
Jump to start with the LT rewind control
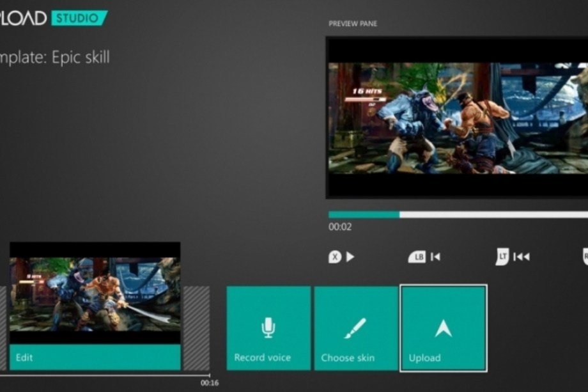(x=512, y=256)
